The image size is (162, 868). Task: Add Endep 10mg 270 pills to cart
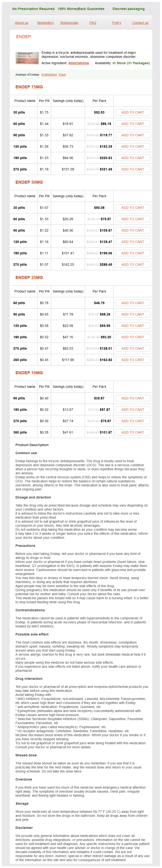click(x=133, y=421)
